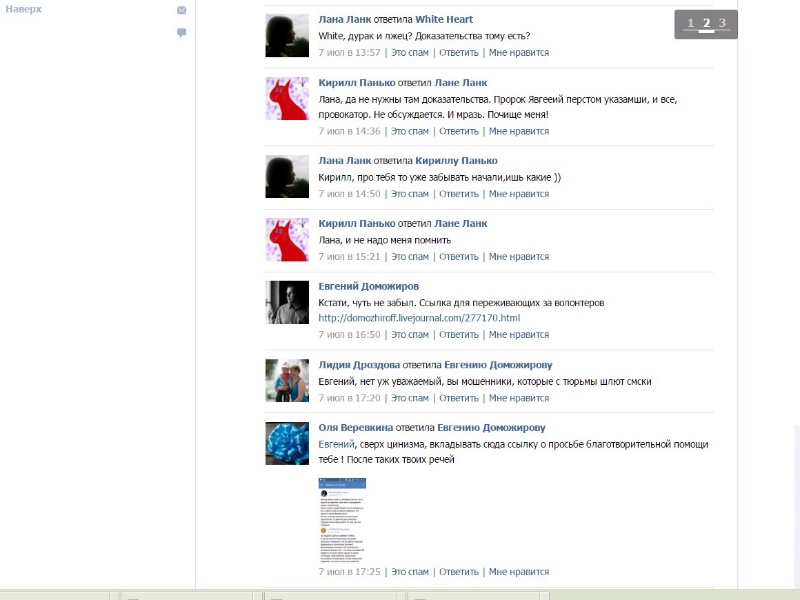Click the envelope messages icon in left sidebar
Viewport: 800px width, 600px height.
pyautogui.click(x=181, y=10)
